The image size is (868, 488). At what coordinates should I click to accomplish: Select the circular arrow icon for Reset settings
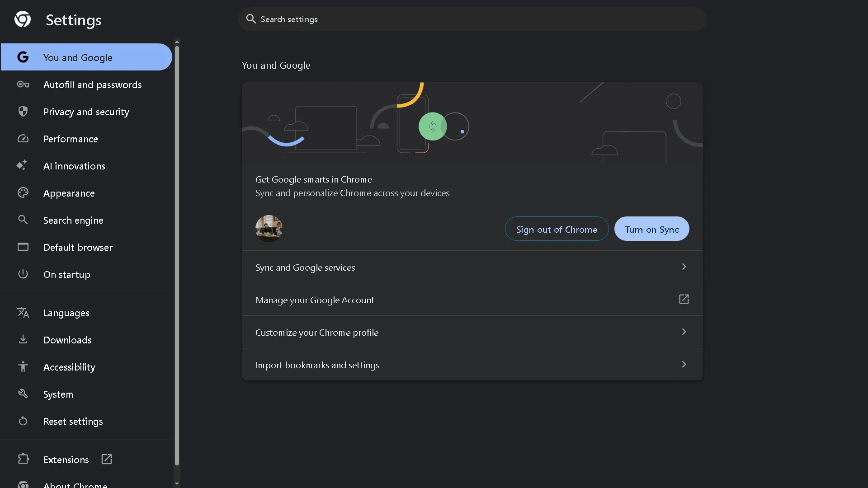point(23,421)
